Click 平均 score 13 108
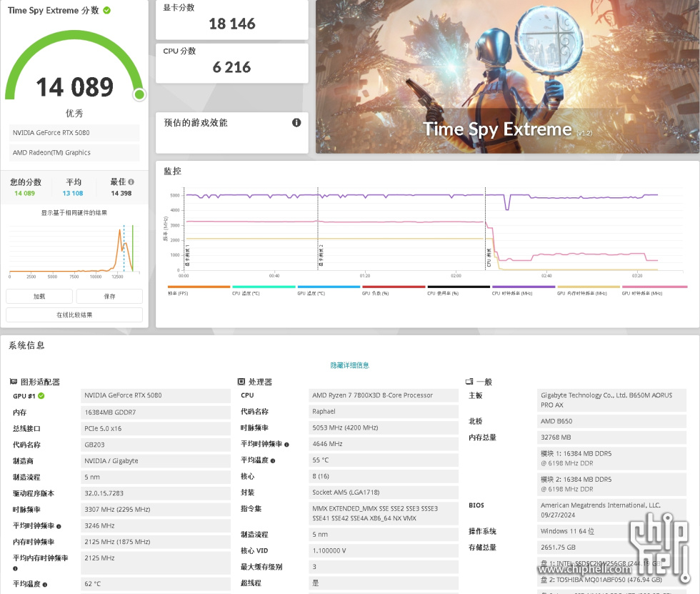This screenshot has width=700, height=594. pyautogui.click(x=73, y=194)
